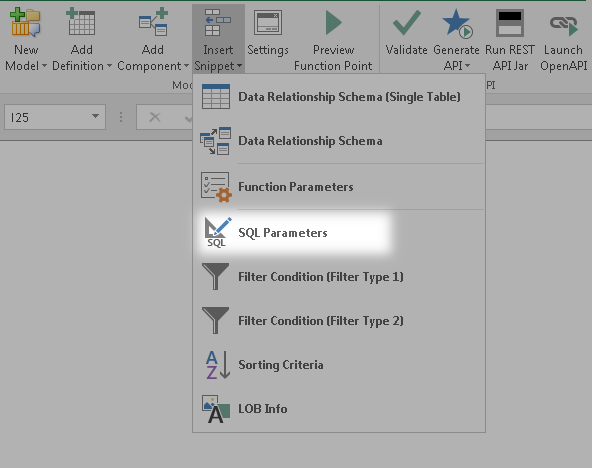
Task: Expand the Add Component dropdown arrow
Action: click(187, 66)
